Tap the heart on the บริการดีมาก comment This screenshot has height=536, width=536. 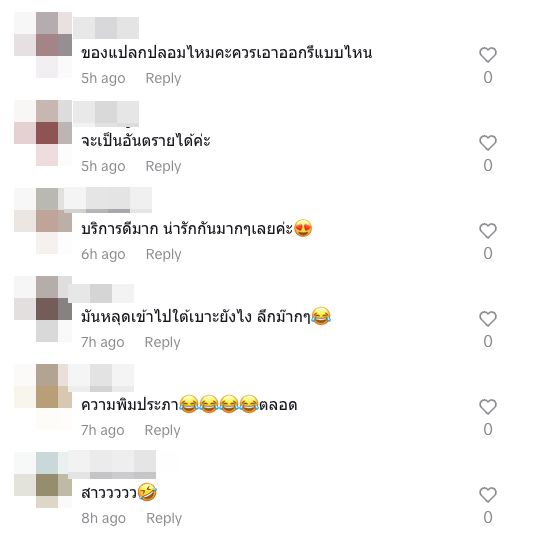pyautogui.click(x=488, y=231)
